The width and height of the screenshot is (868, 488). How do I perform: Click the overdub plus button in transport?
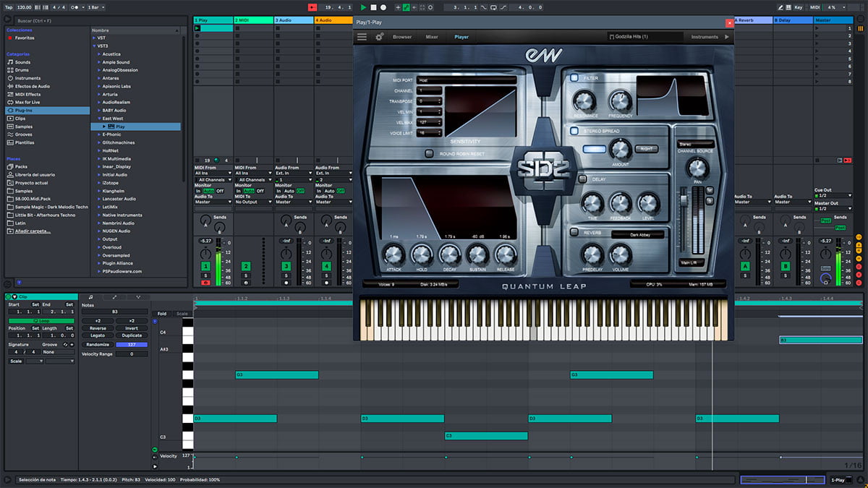396,7
